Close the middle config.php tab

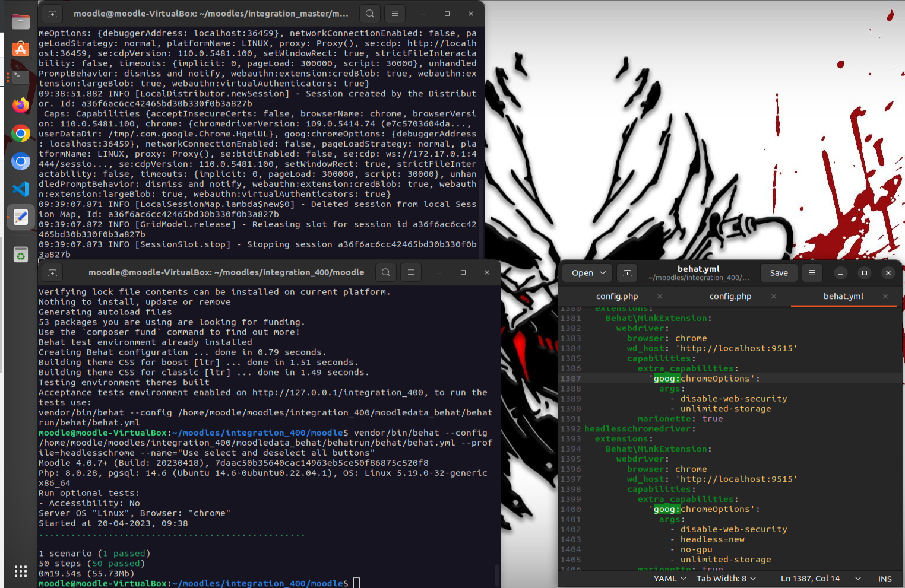(x=774, y=296)
